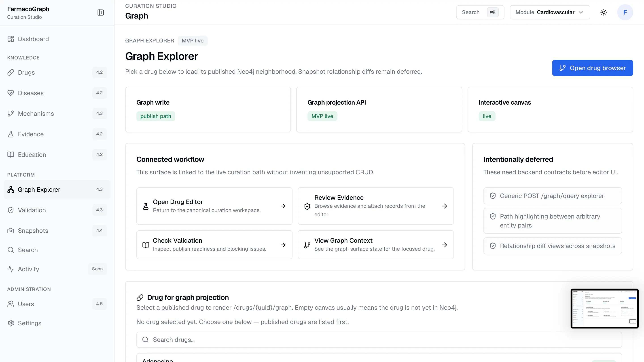Click the ⌘K shortcut badge
This screenshot has width=644, height=362.
[492, 12]
